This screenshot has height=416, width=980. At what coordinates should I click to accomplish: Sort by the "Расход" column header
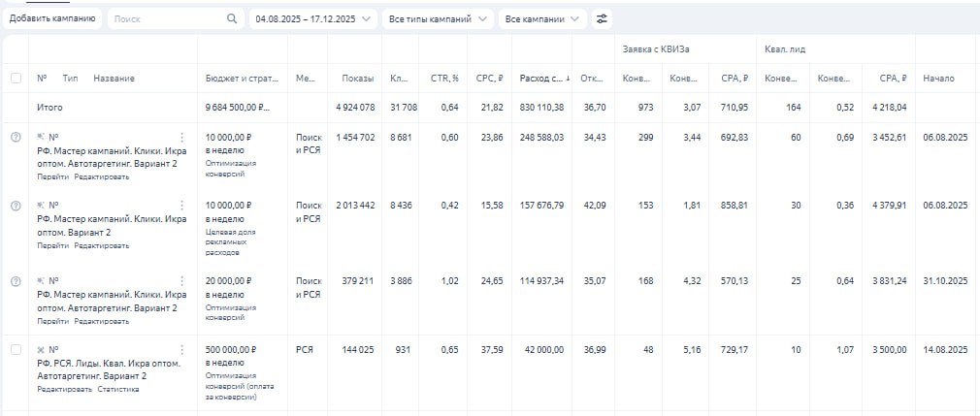point(541,79)
